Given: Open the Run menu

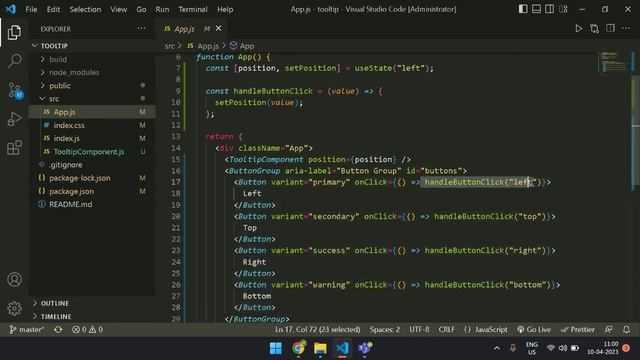Looking at the screenshot, I should tap(162, 9).
